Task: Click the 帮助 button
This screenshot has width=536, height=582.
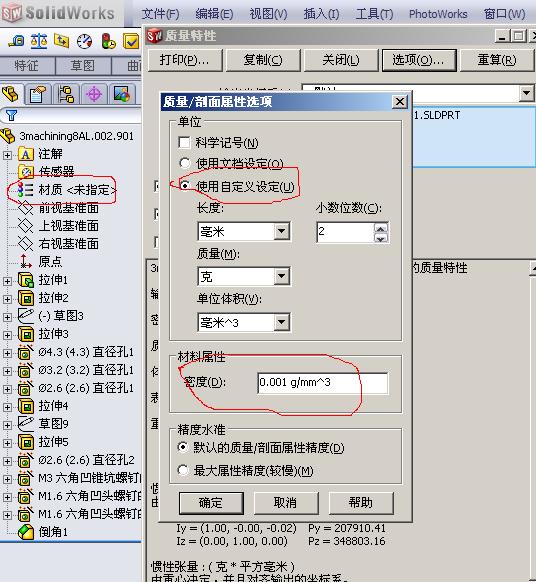Action: [x=360, y=503]
